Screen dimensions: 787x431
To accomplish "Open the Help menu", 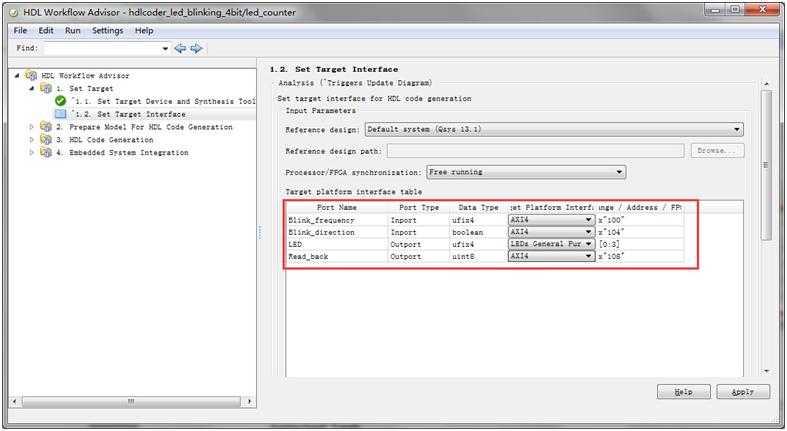I will [x=144, y=31].
